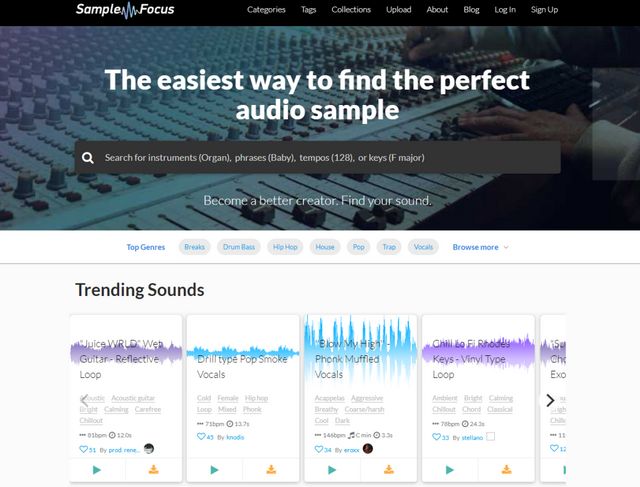Open eroxx's avatar picture
640x487 pixels.
pos(368,449)
